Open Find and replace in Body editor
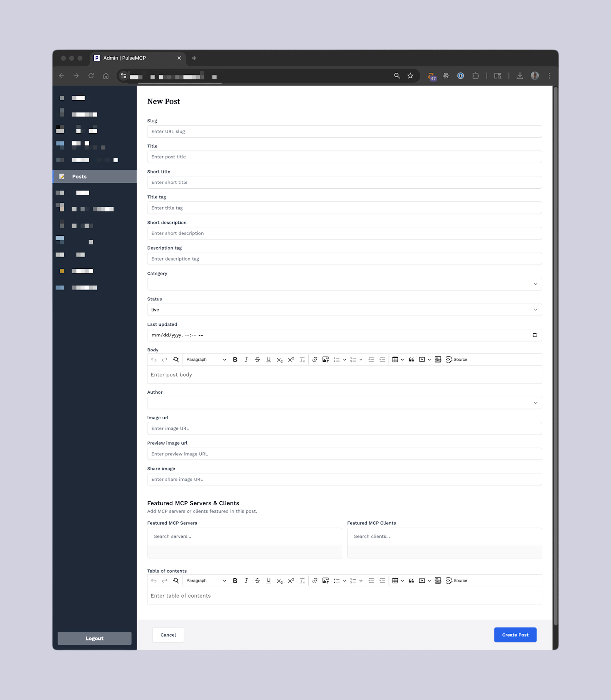This screenshot has width=611, height=700. (x=176, y=360)
